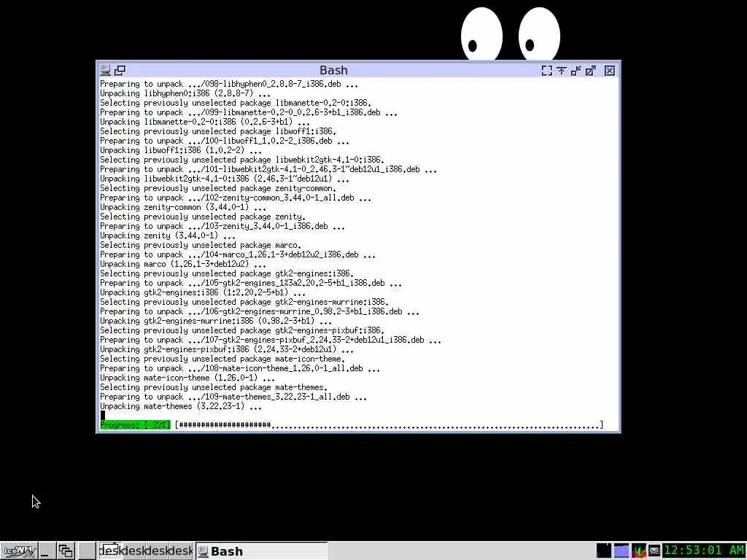Click line 'Unpacking mate-icon-theme (1.26.0-1)'
This screenshot has height=560, width=747.
[x=187, y=378]
